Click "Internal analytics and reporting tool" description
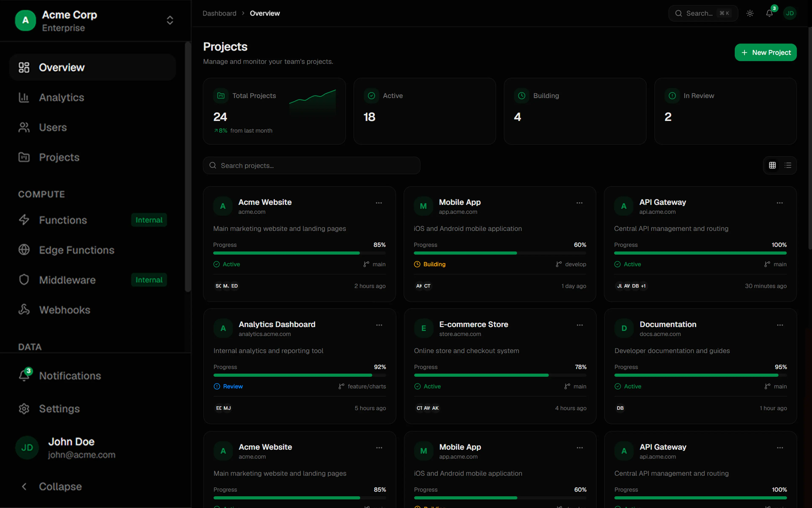 (268, 351)
